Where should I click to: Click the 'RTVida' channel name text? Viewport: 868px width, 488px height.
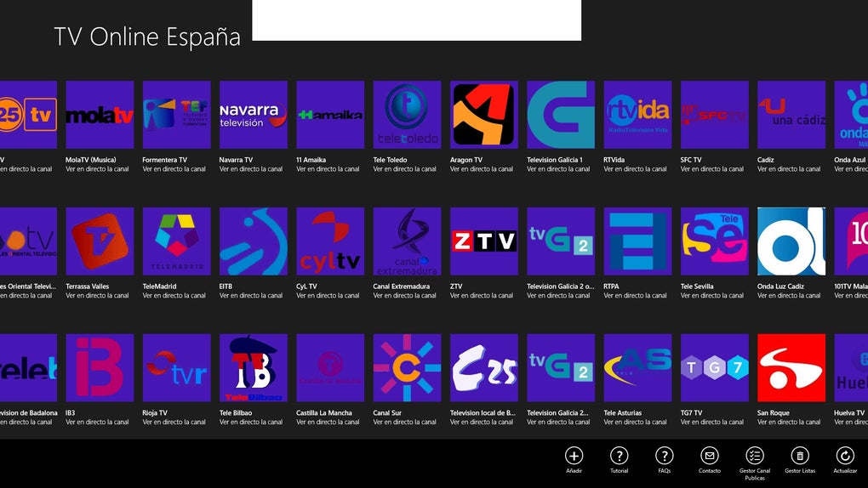pos(614,160)
